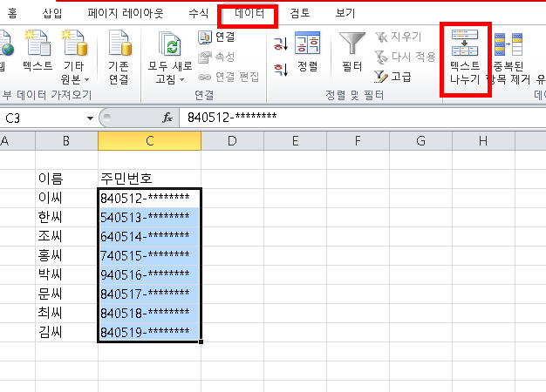Screen dimensions: 546x392
Task: Click the fx insert function button
Action: tap(167, 118)
